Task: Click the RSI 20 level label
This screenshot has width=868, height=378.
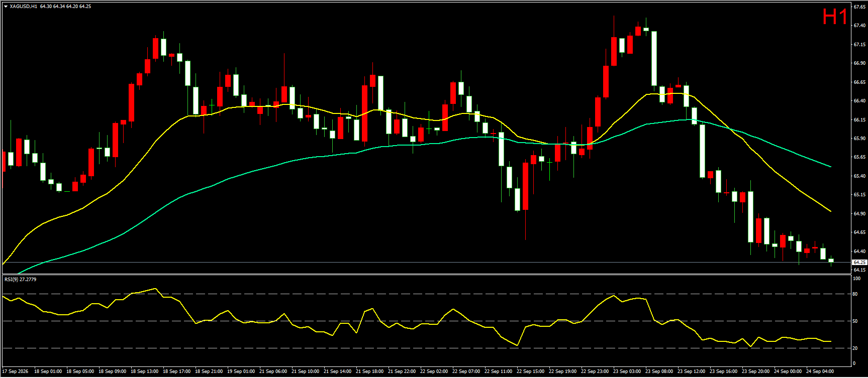Action: pos(855,348)
